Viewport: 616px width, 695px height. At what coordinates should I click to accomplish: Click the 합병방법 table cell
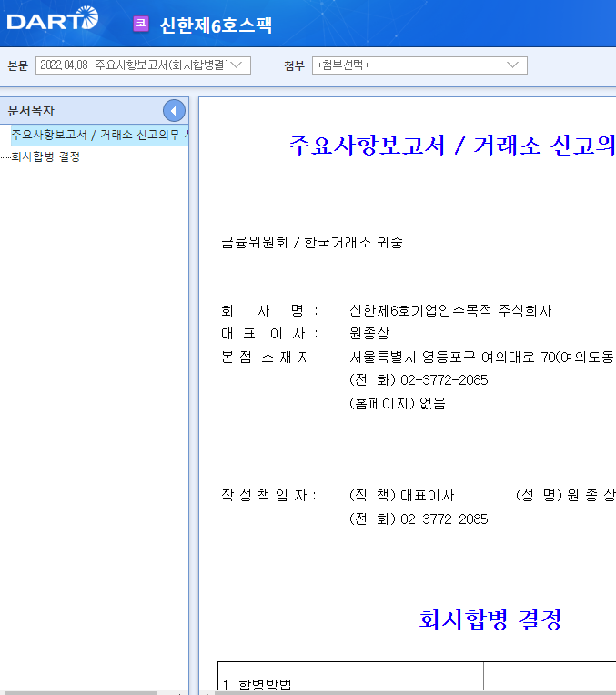(x=350, y=678)
